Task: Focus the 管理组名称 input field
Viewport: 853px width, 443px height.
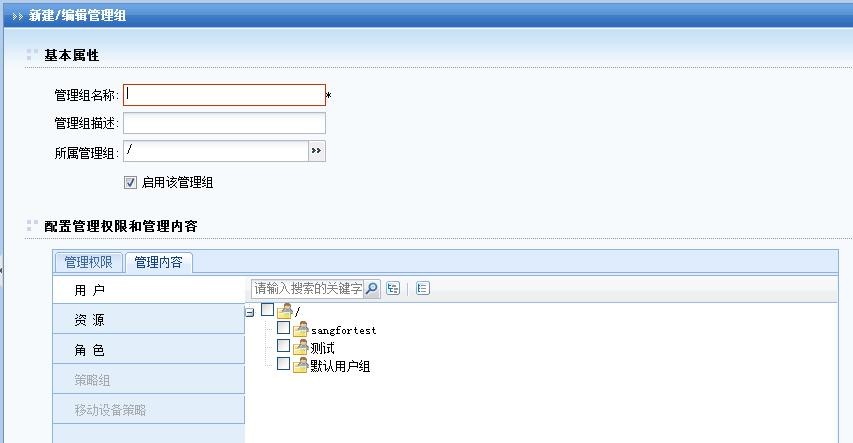Action: [224, 95]
